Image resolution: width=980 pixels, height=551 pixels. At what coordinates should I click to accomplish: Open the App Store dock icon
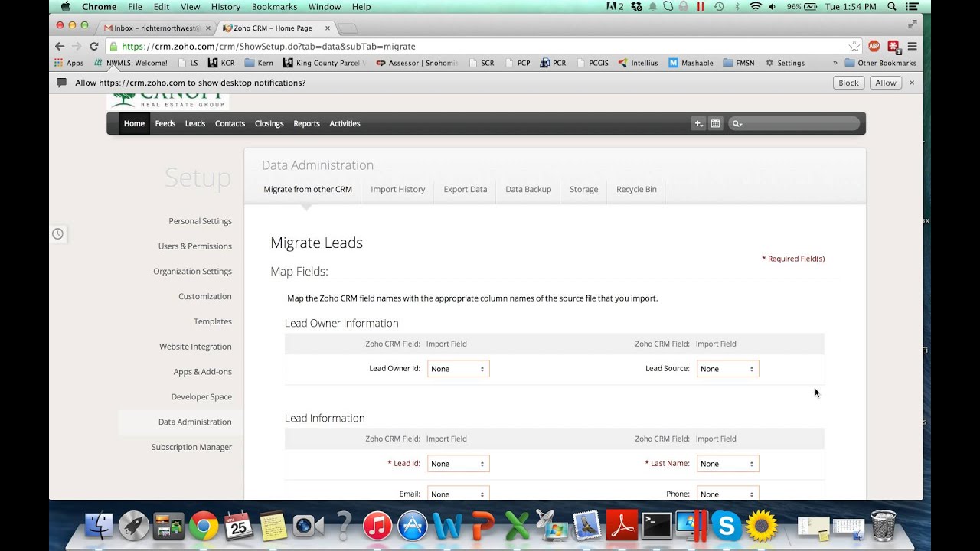coord(413,526)
